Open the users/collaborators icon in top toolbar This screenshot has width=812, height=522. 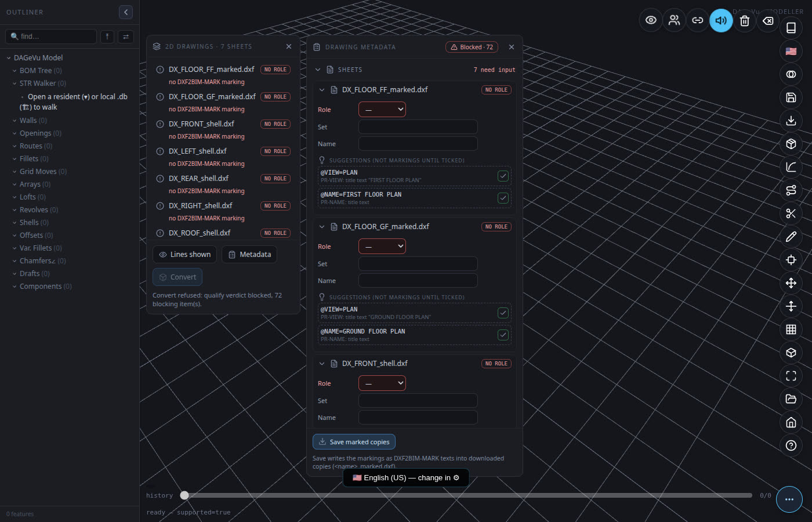(675, 20)
